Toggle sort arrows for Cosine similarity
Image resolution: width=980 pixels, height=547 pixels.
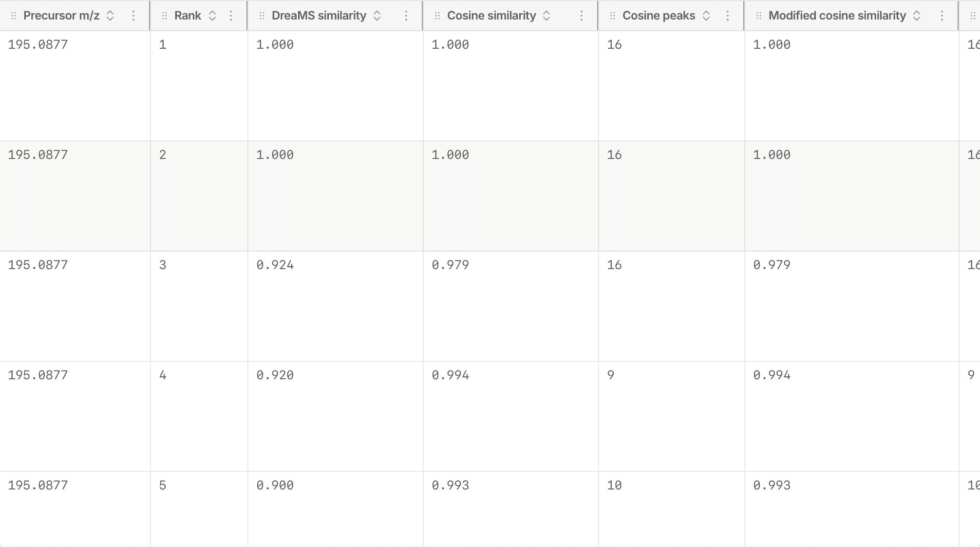[x=547, y=16]
